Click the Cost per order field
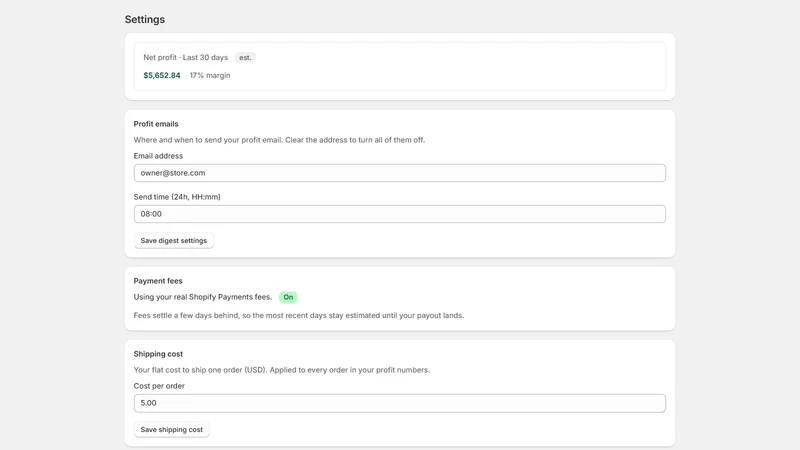800x450 pixels. [x=399, y=403]
